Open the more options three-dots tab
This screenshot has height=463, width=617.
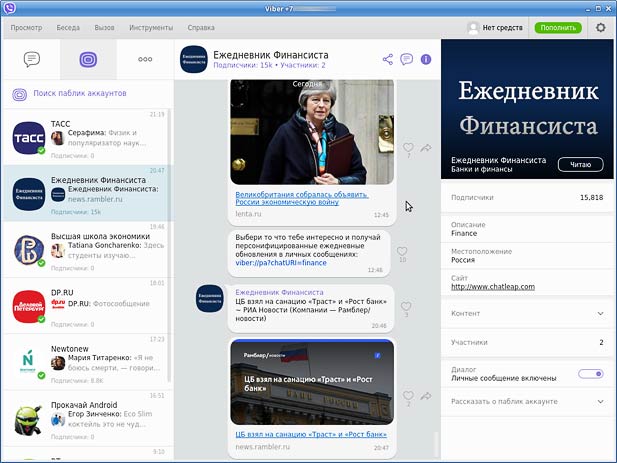tap(145, 59)
